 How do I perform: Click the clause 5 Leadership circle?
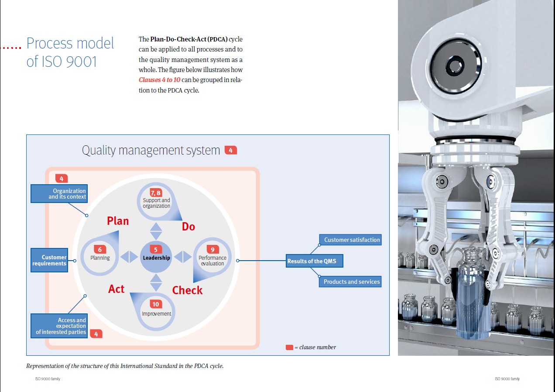point(156,257)
